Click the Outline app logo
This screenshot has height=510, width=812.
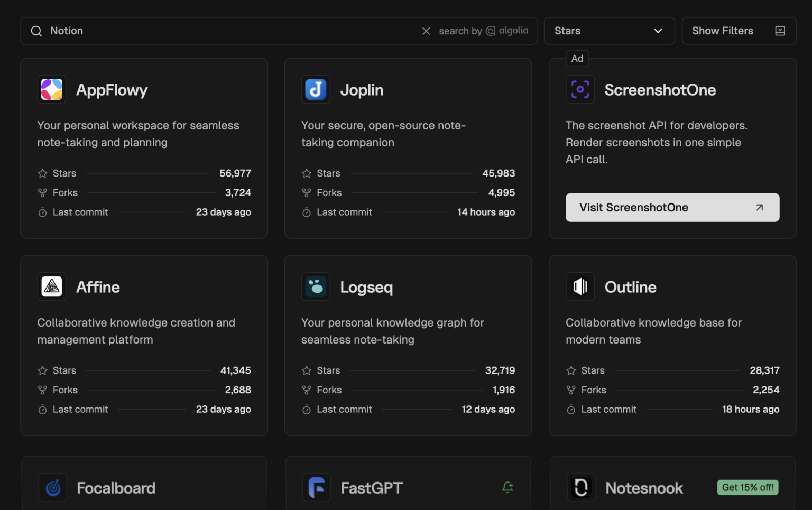[x=580, y=286]
